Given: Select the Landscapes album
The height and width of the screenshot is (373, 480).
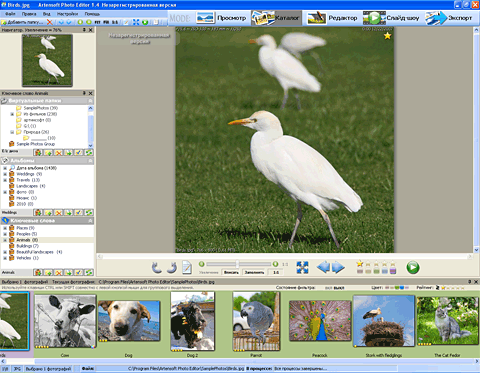Looking at the screenshot, I should pos(31,186).
